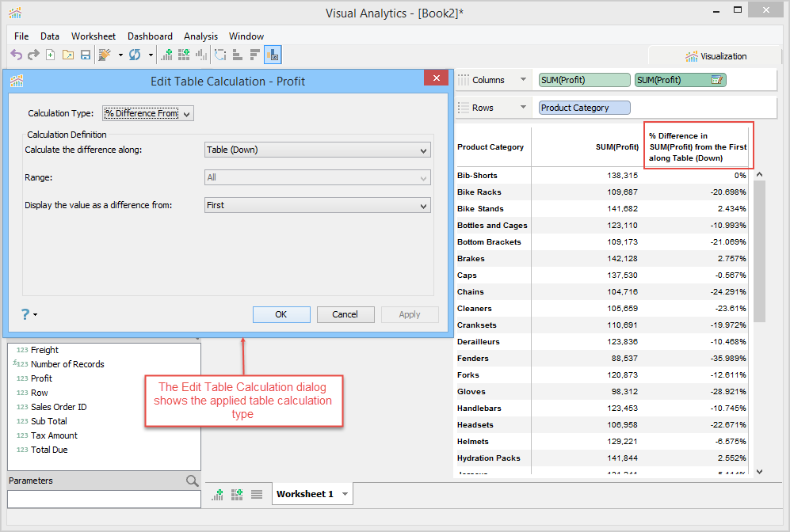Click the Product Category column header
This screenshot has width=790, height=532.
click(490, 147)
